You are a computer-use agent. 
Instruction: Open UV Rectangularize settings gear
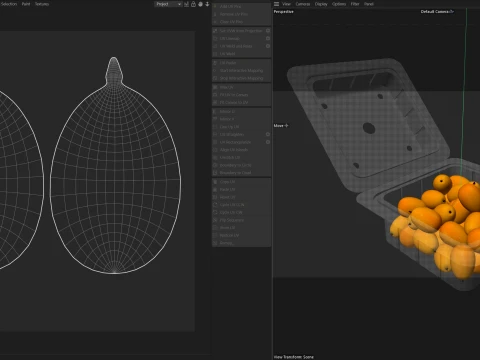point(268,142)
